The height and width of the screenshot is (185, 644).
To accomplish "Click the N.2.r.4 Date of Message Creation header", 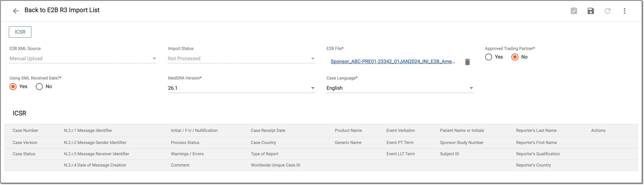I will (x=95, y=165).
